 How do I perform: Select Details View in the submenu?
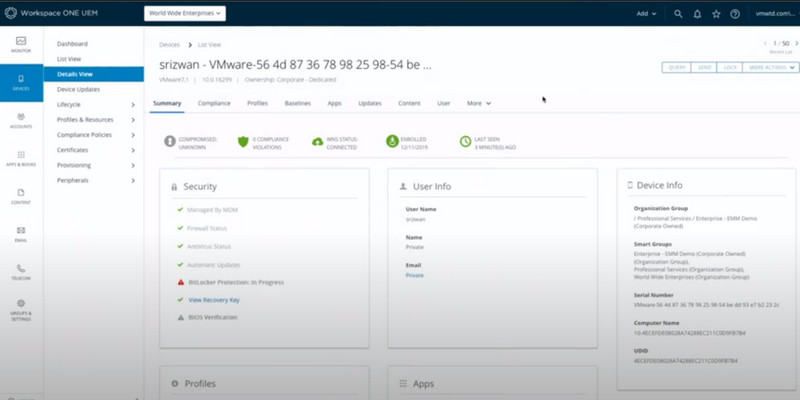[x=93, y=74]
